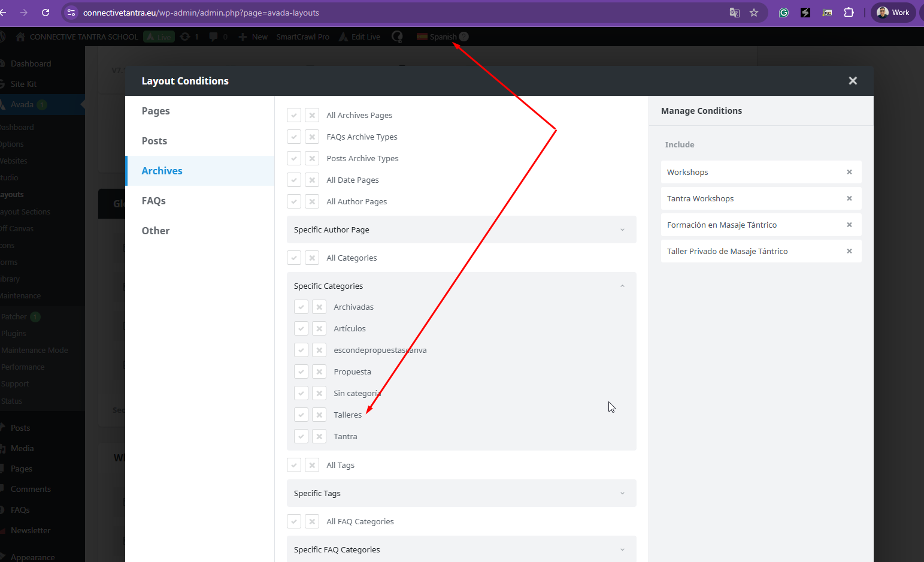Switch to the Pages conditions tab
Image resolution: width=924 pixels, height=562 pixels.
156,111
